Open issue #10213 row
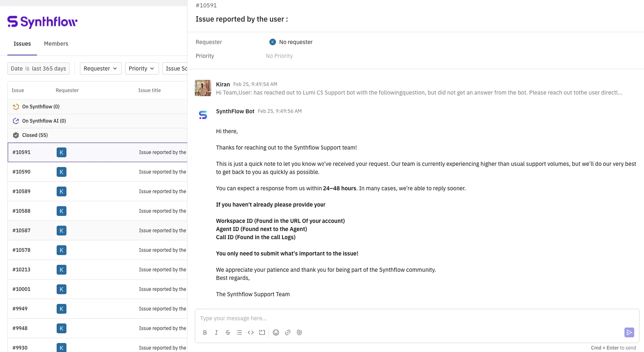Image resolution: width=644 pixels, height=352 pixels. [97, 270]
